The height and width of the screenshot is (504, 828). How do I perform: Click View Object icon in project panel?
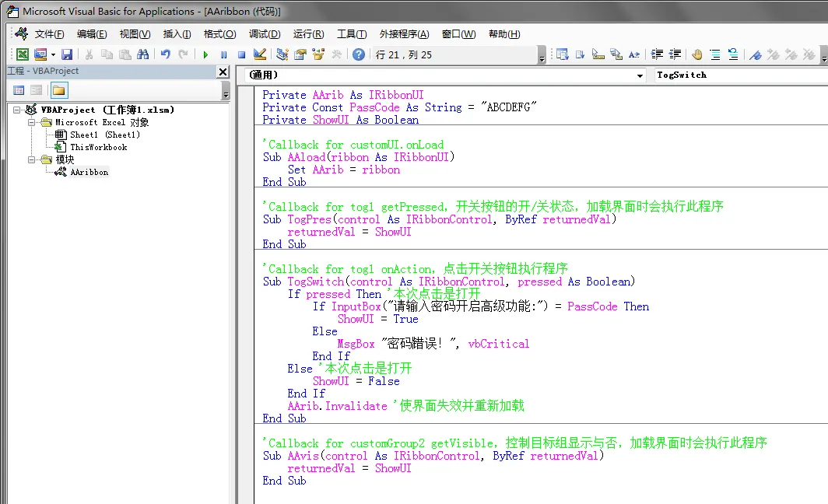(36, 90)
